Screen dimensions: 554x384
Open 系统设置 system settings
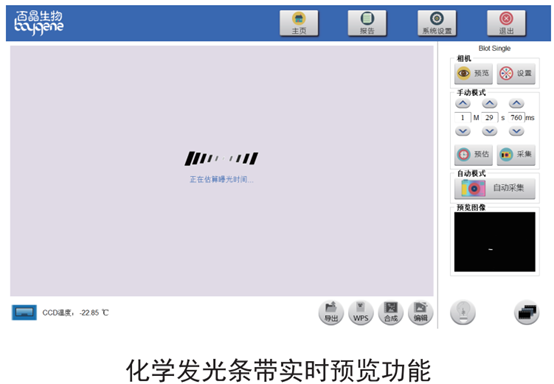pos(437,23)
